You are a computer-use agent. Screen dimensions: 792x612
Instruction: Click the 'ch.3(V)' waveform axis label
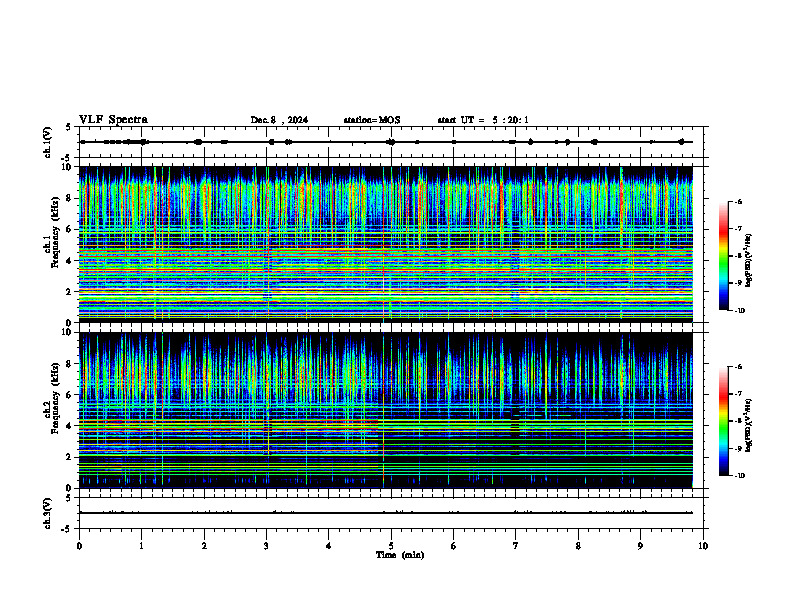coord(48,514)
